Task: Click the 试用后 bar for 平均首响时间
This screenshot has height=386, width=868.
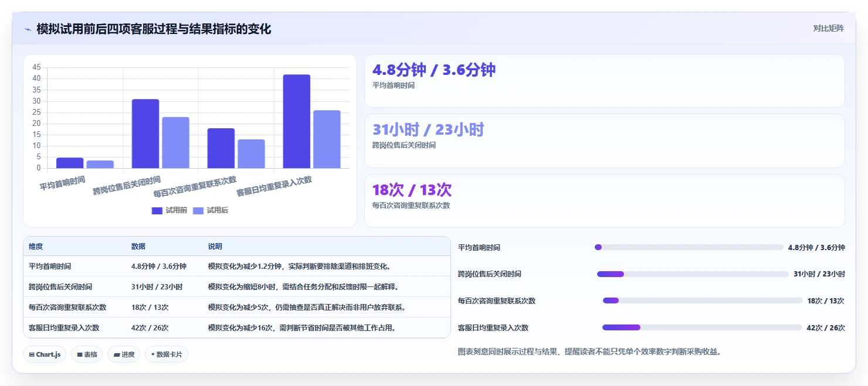Action: 100,165
